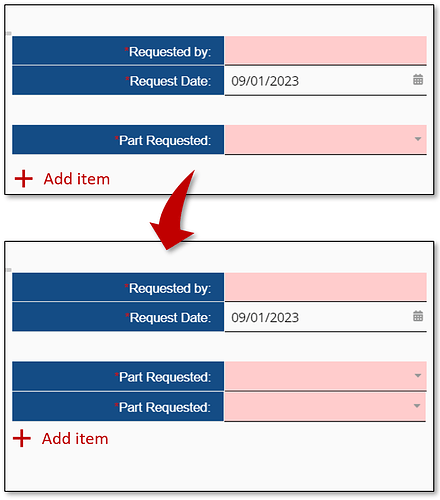Click the small drag handle above top form
Image resolution: width=440 pixels, height=500 pixels.
pos(9,33)
